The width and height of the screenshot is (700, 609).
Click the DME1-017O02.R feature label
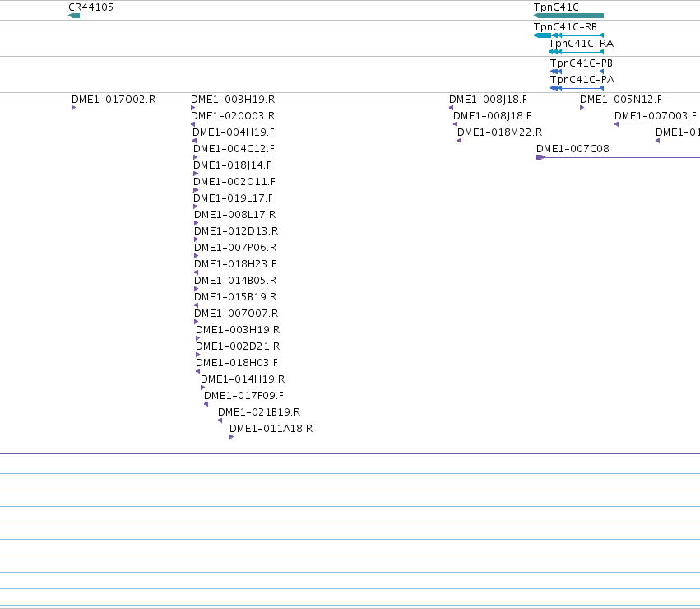(x=114, y=100)
